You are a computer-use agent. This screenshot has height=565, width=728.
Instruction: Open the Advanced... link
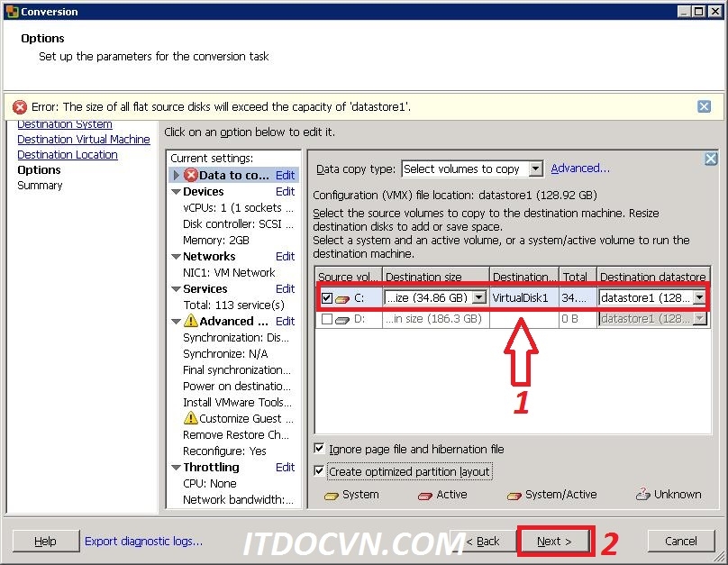580,169
